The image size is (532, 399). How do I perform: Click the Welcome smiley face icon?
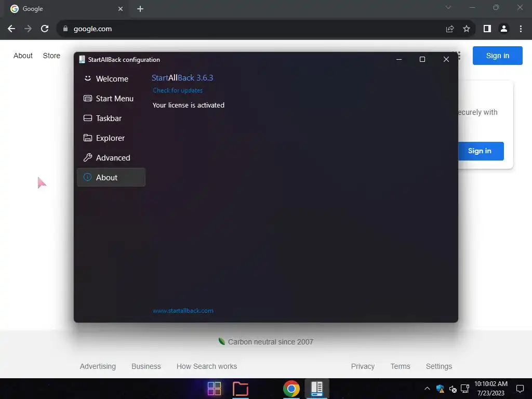click(x=87, y=78)
